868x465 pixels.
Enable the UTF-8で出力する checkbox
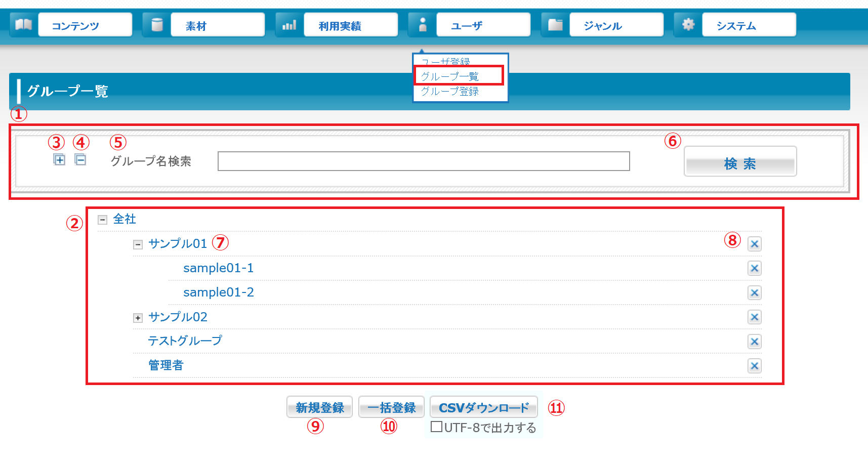[436, 427]
